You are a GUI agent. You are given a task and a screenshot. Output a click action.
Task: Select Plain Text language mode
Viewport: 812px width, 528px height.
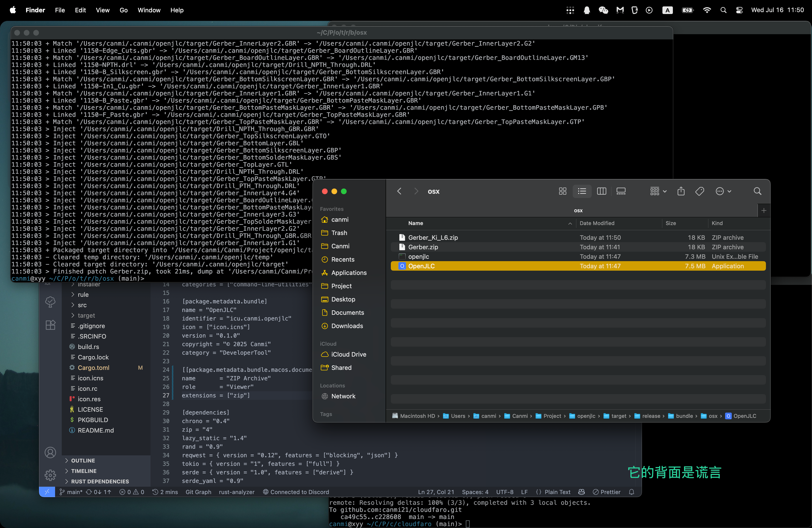[557, 492]
